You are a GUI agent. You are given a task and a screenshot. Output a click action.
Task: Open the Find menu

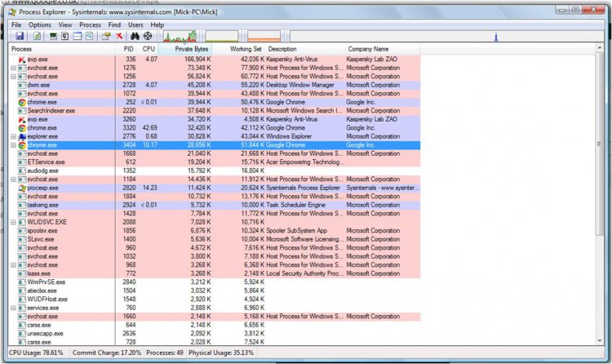pos(114,25)
